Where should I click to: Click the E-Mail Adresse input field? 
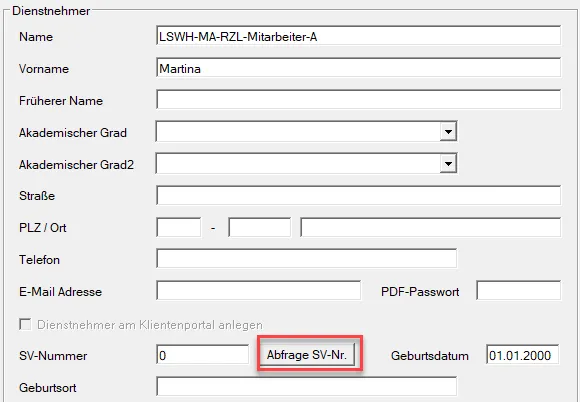259,291
